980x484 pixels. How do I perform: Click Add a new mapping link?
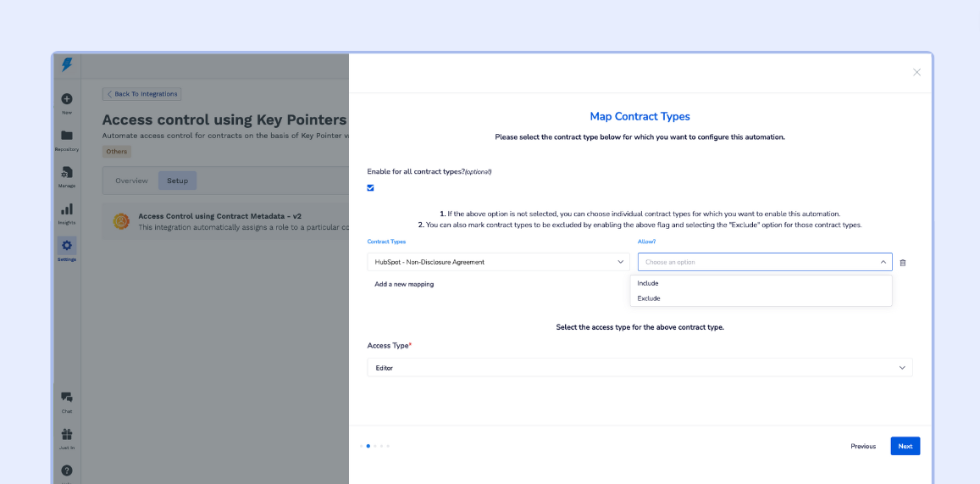(x=404, y=284)
